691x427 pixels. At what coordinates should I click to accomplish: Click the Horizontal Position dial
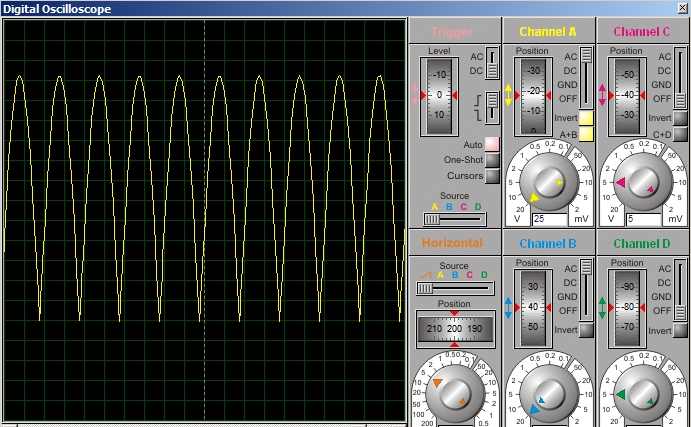pyautogui.click(x=454, y=328)
